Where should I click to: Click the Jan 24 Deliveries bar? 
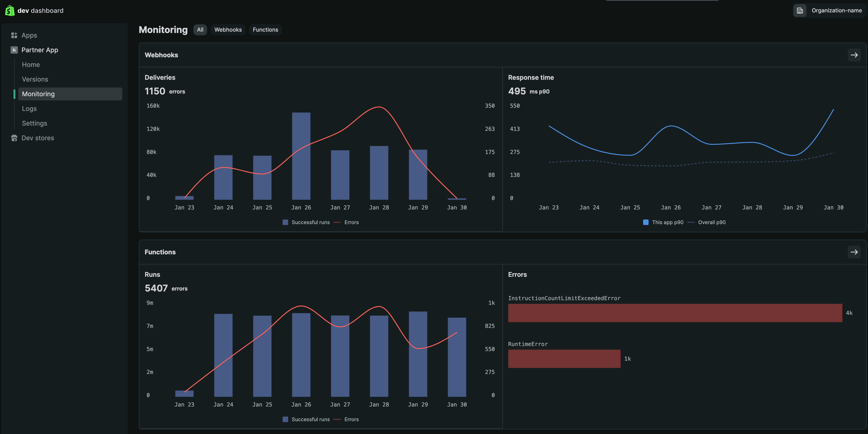[223, 177]
